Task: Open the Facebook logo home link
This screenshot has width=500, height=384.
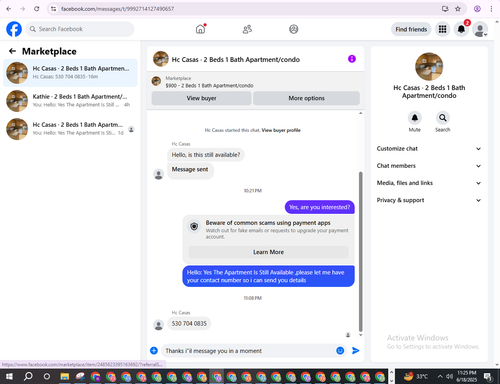Action: tap(14, 29)
